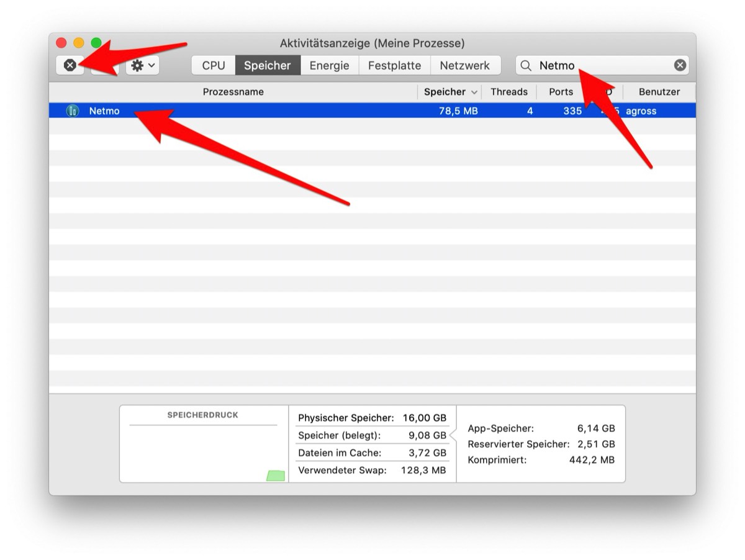Click the Speicher (belegt) 9,08 GB entry
745x560 pixels.
pyautogui.click(x=372, y=435)
